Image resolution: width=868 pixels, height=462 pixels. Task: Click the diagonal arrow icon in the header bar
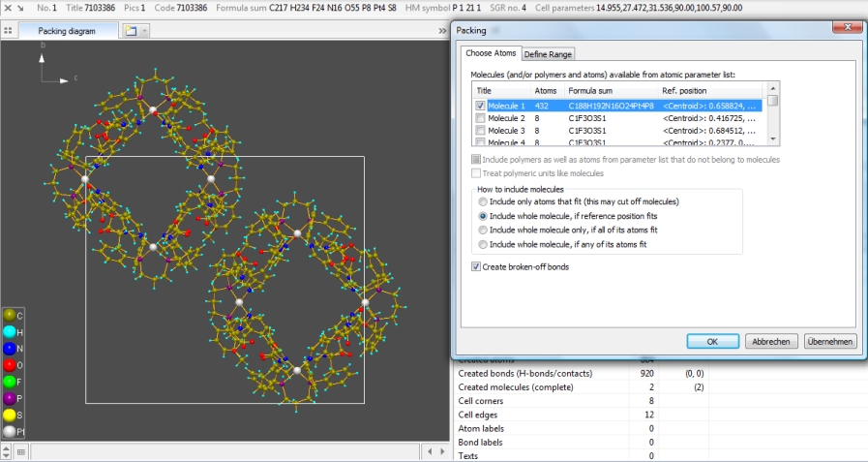click(19, 7)
